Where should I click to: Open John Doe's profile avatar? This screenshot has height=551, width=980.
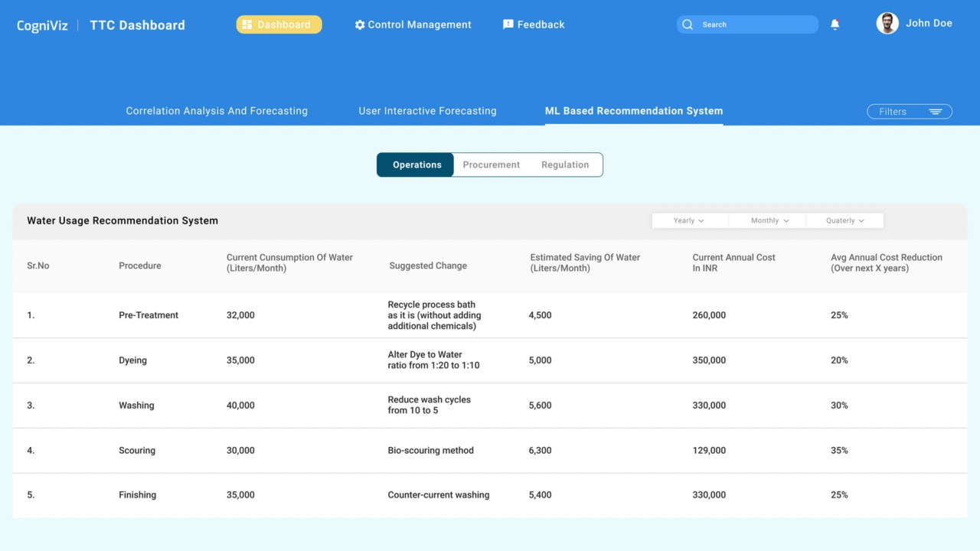pos(887,23)
